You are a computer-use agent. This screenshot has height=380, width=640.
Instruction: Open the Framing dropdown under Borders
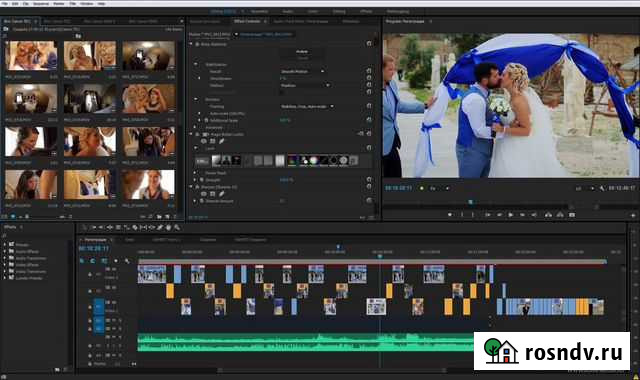[x=307, y=107]
